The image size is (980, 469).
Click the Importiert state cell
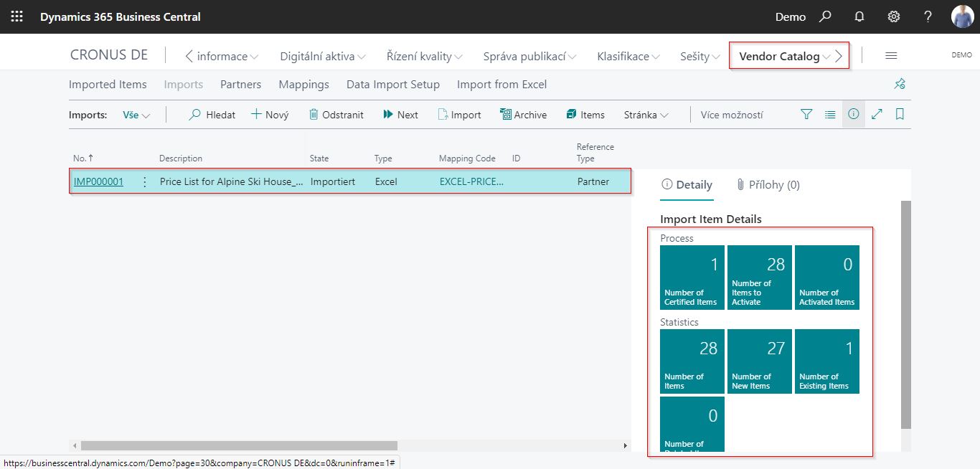pos(333,182)
